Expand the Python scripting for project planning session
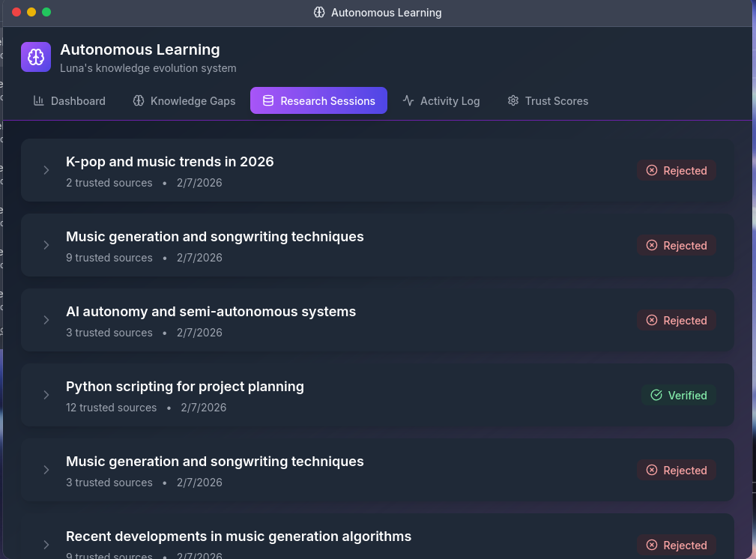Screen dimensions: 756x559 46,395
